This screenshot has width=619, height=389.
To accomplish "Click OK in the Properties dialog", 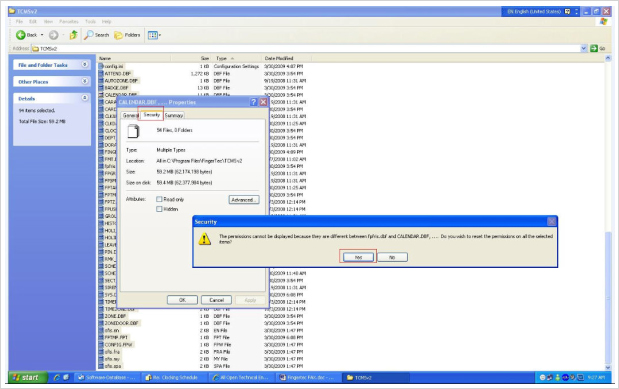I will (x=182, y=300).
